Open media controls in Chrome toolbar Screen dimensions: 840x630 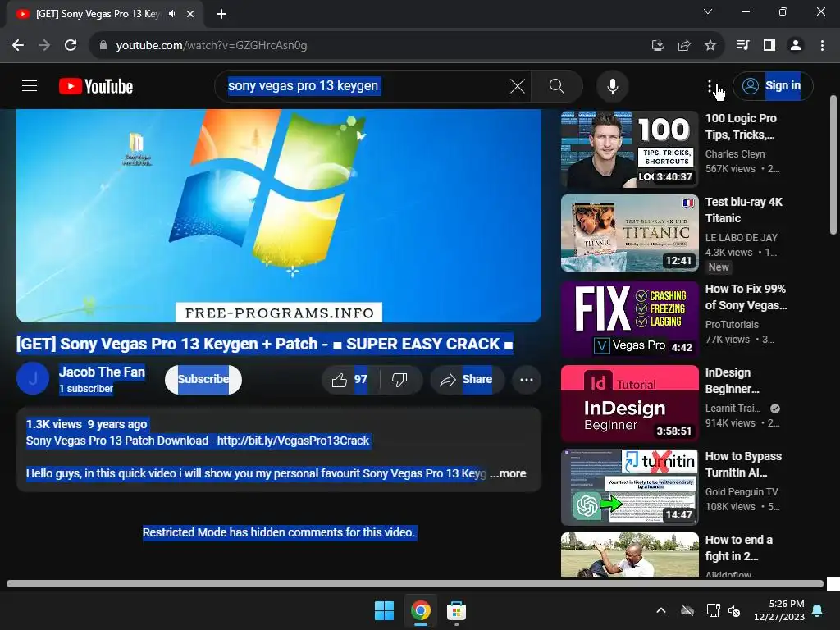[x=742, y=46]
